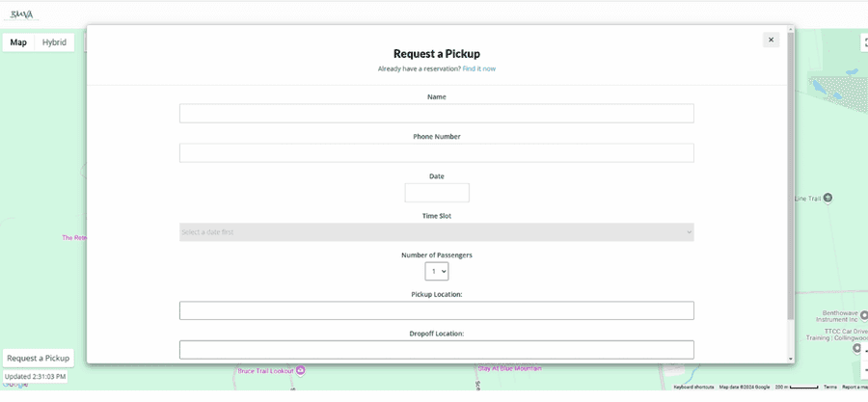The width and height of the screenshot is (868, 402).
Task: Open the Date picker field
Action: click(437, 193)
